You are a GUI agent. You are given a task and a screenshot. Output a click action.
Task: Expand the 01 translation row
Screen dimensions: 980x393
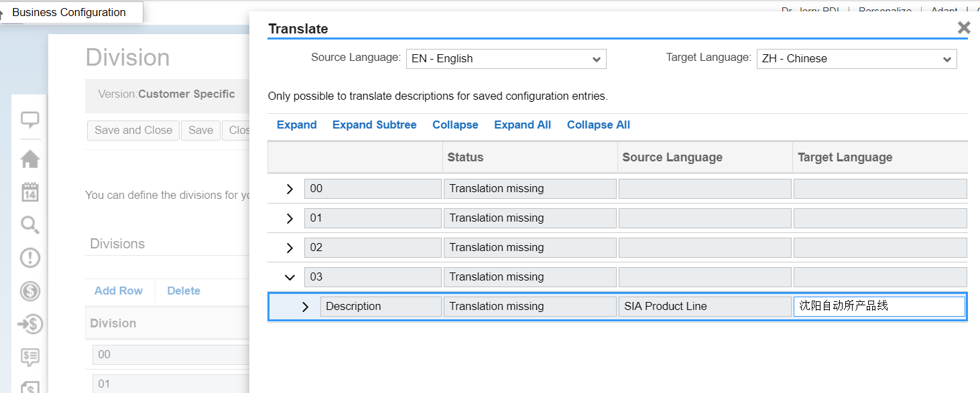point(290,218)
